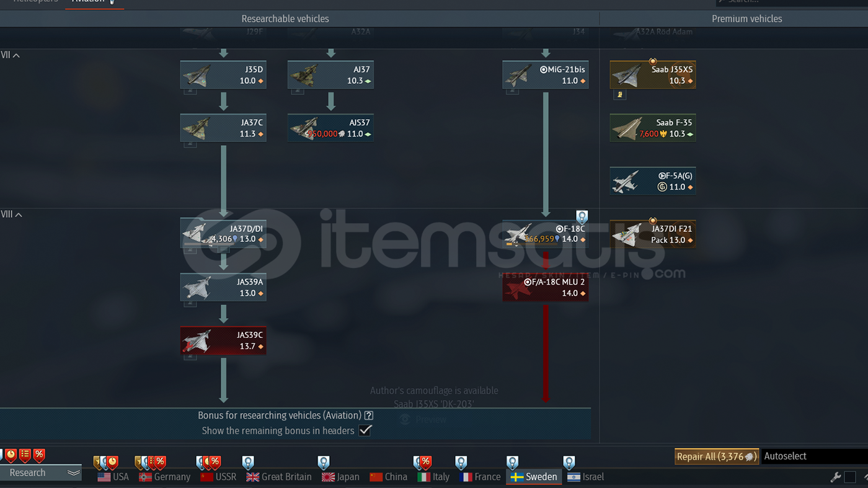
Task: Click the bonus badge above Great Britain
Action: click(248, 463)
